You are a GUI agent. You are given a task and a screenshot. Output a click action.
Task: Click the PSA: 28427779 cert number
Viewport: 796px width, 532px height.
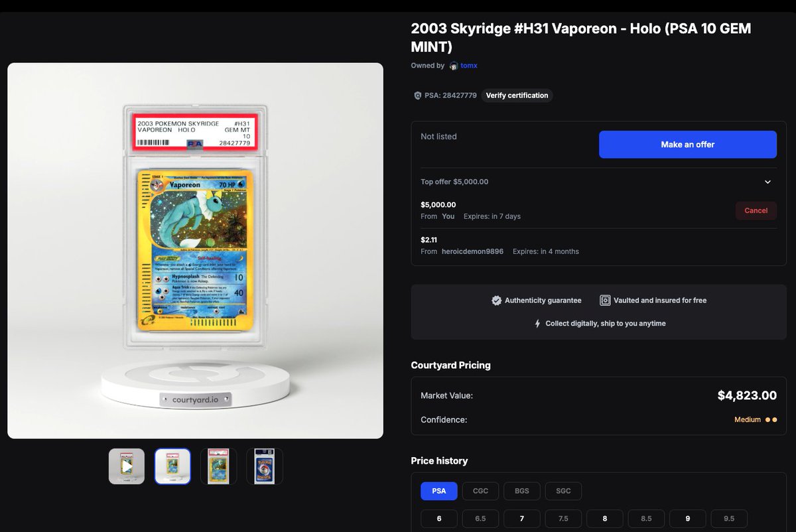[450, 96]
